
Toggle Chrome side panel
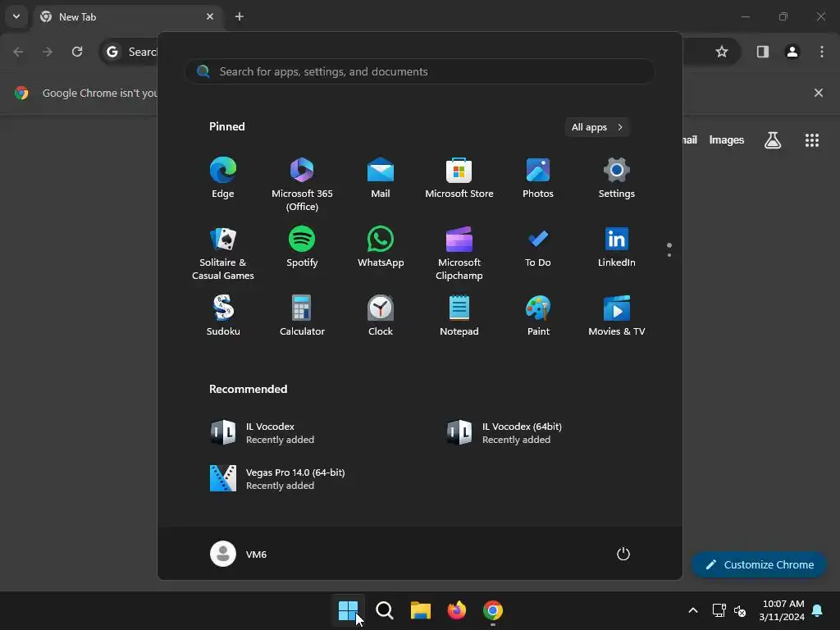click(763, 52)
